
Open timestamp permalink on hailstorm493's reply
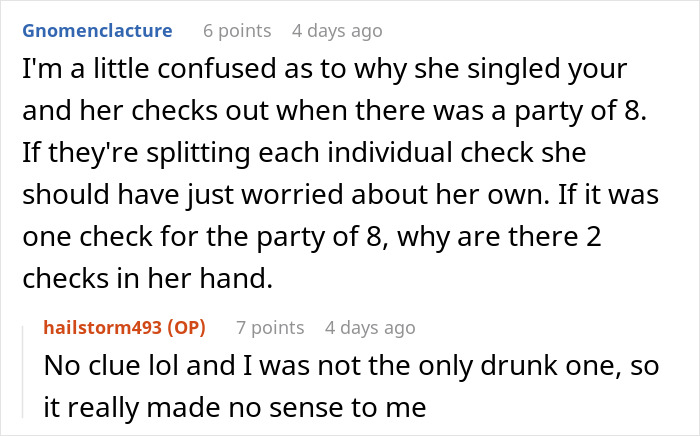(370, 327)
